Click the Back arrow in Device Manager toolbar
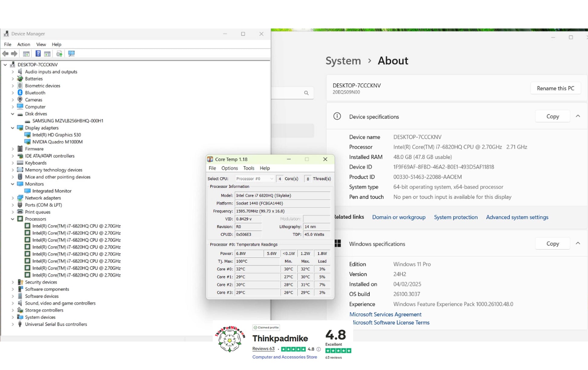Viewport: 588px width, 370px height. [x=5, y=54]
